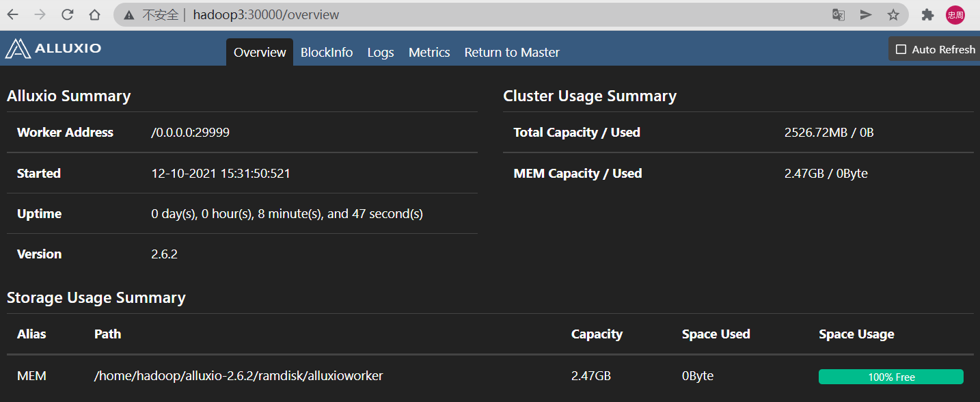The height and width of the screenshot is (402, 980).
Task: Click the Alluxio logo
Action: click(53, 49)
